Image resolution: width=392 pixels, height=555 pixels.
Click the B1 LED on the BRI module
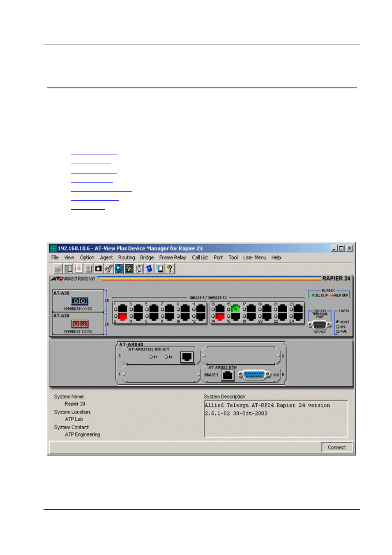151,357
